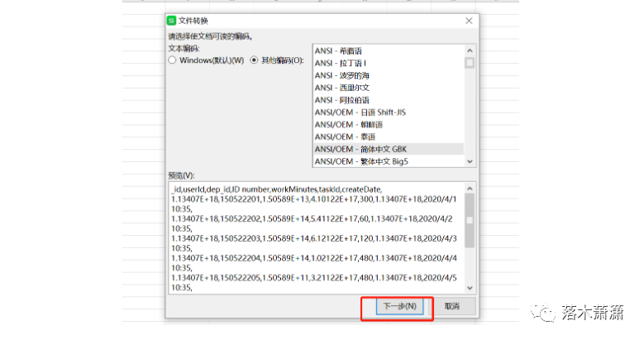Choose ANSI - 希腊语 encoding

389,51
